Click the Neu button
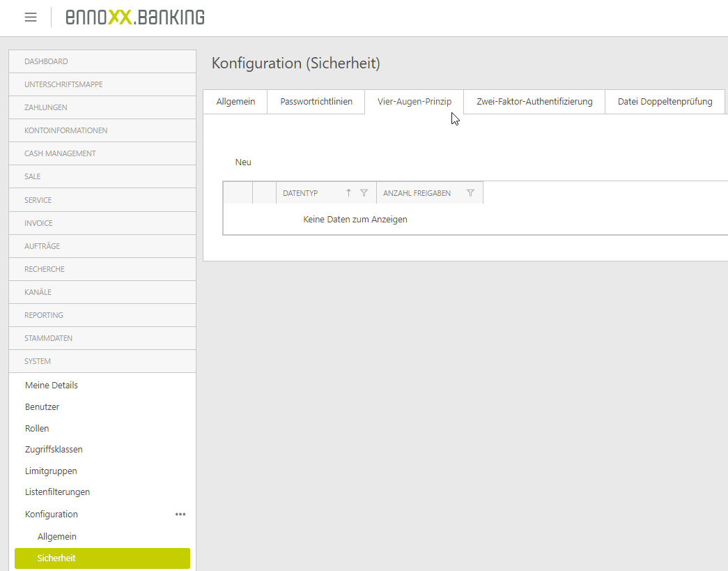The height and width of the screenshot is (571, 728). click(243, 162)
